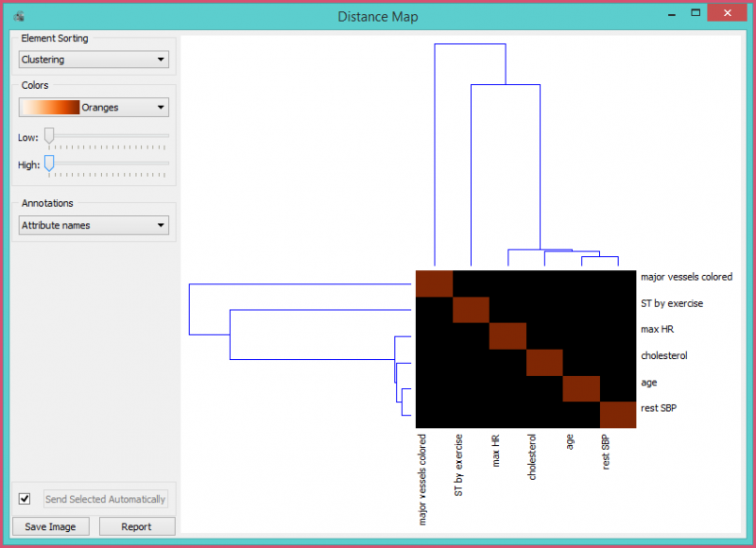756x548 pixels.
Task: Select the major vessels colored diagonal cell
Action: point(435,283)
